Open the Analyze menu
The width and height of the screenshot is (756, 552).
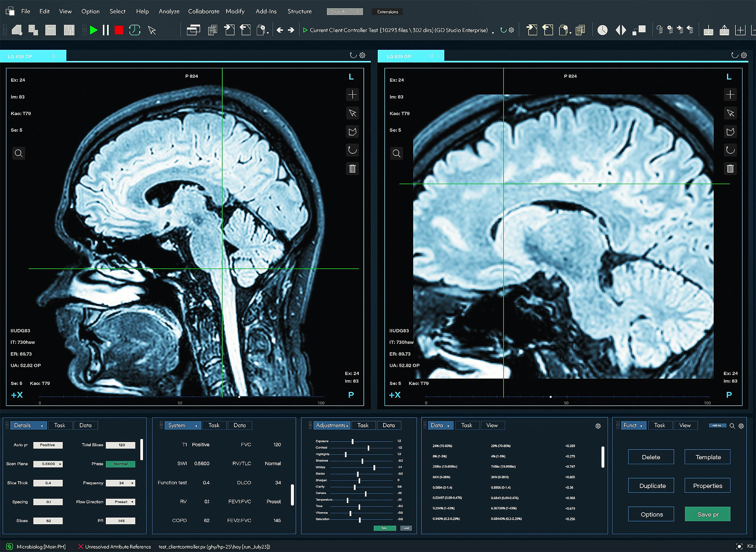(x=169, y=11)
